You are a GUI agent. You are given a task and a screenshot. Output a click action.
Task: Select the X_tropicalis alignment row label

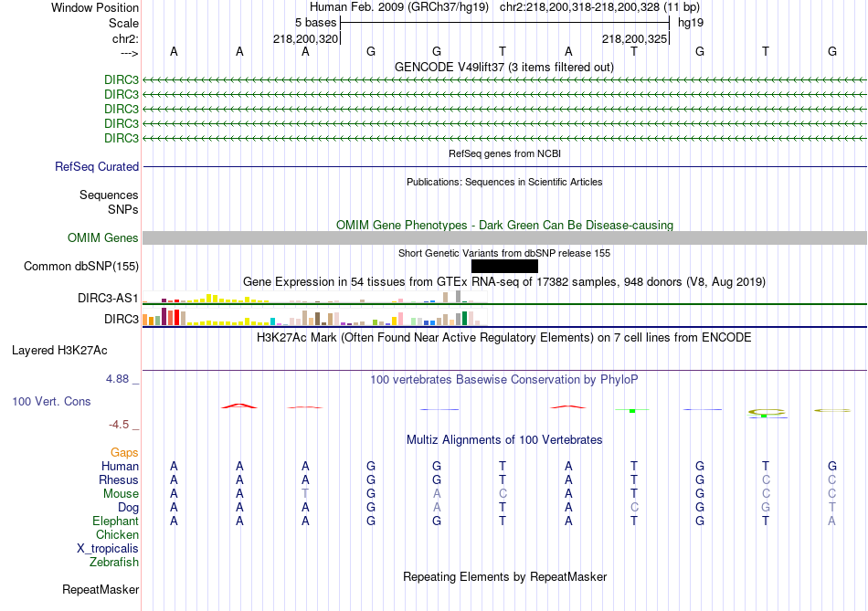[108, 549]
